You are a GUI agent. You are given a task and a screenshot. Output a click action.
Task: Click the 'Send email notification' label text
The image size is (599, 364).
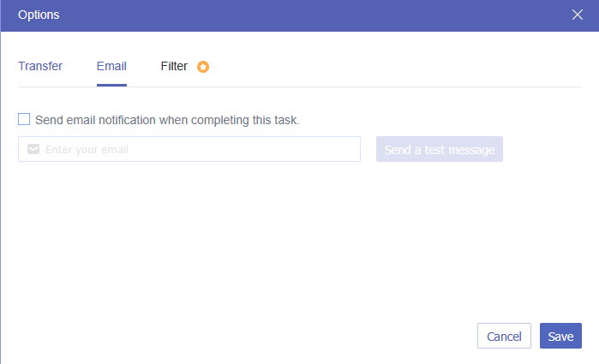coord(167,120)
